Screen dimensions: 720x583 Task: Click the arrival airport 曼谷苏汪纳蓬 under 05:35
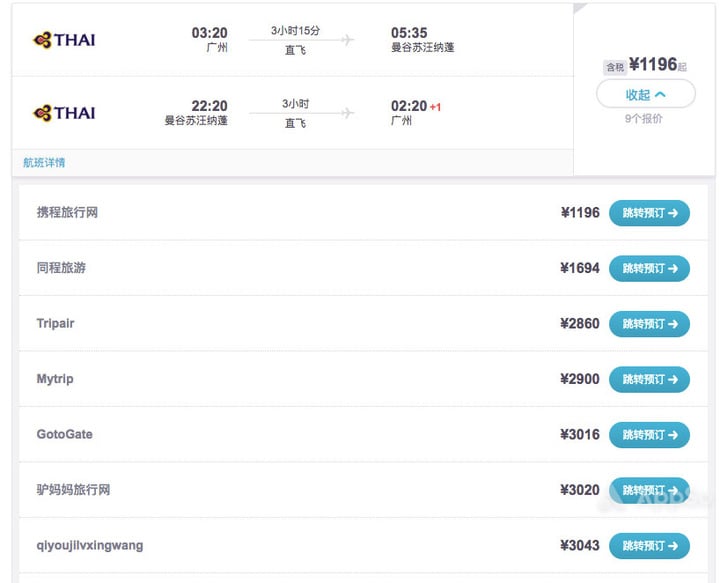[422, 48]
